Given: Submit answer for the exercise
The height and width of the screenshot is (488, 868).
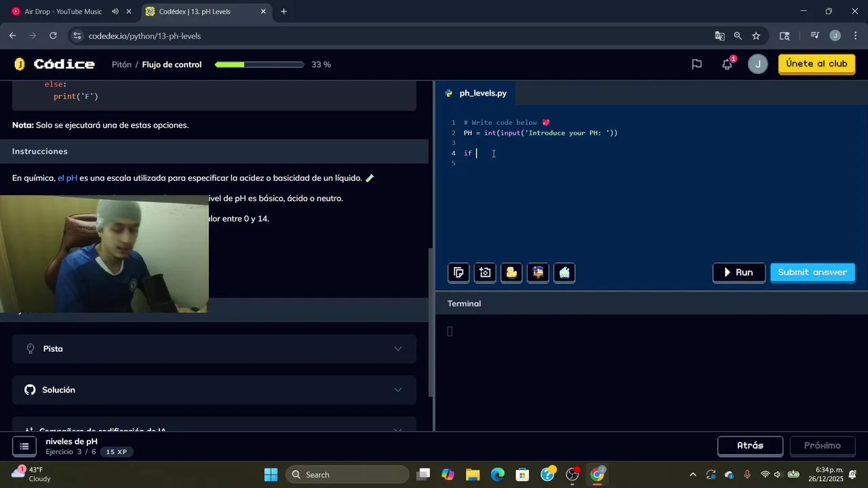Looking at the screenshot, I should pyautogui.click(x=812, y=272).
